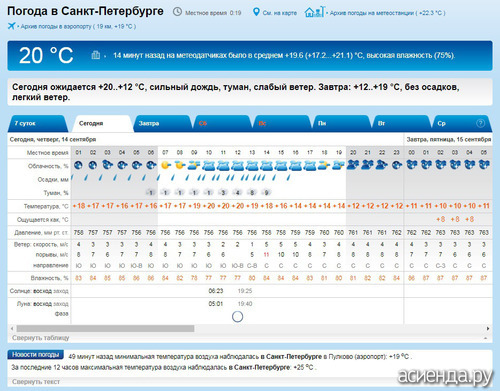The width and height of the screenshot is (500, 391).
Task: Select the Вс forecast tab
Action: 282,123
